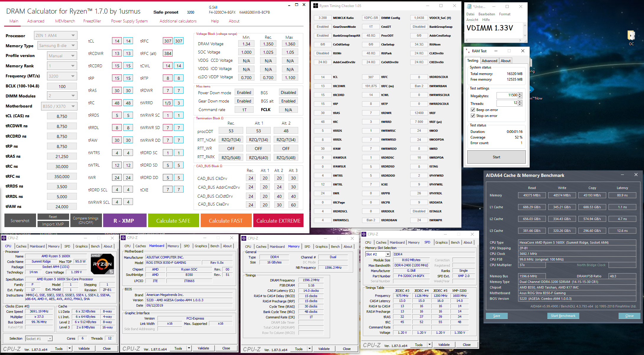Switch to the MEMbench tab
This screenshot has height=355, width=644.
pyautogui.click(x=65, y=21)
